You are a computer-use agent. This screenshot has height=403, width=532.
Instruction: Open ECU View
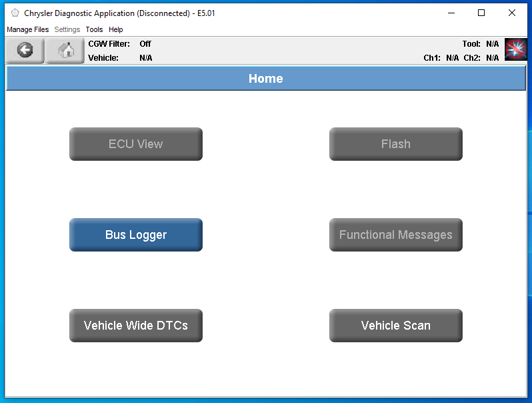point(136,144)
